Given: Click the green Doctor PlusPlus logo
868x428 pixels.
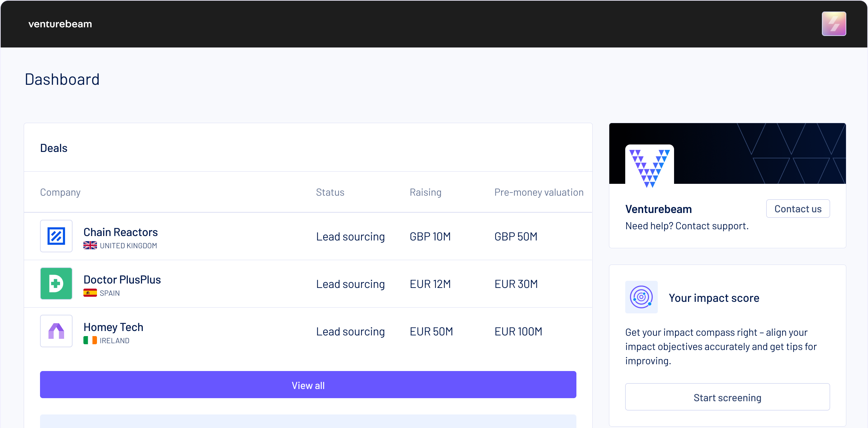Looking at the screenshot, I should [x=56, y=284].
